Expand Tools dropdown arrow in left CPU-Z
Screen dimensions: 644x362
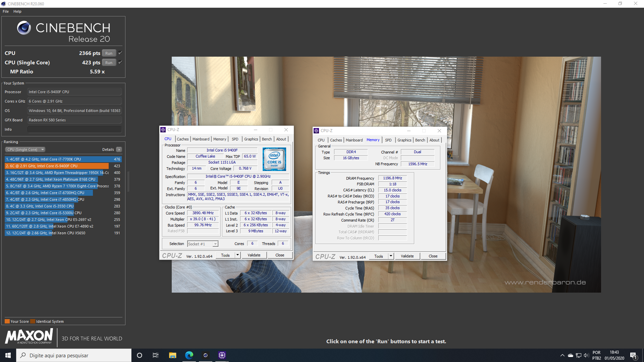pyautogui.click(x=237, y=255)
